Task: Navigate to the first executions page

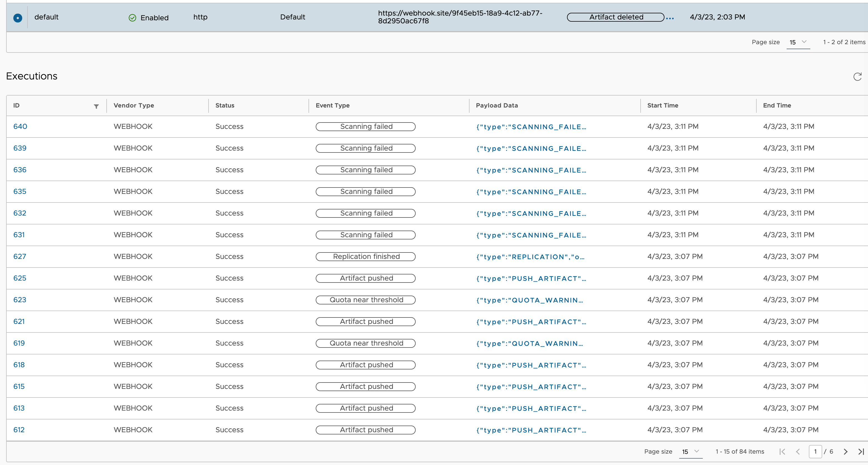Action: click(782, 451)
